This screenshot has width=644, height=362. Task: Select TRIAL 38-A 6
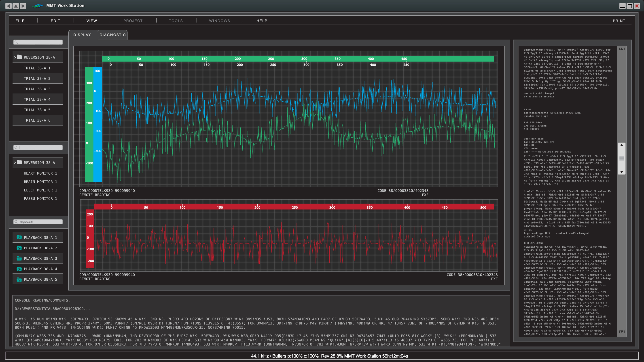click(38, 120)
